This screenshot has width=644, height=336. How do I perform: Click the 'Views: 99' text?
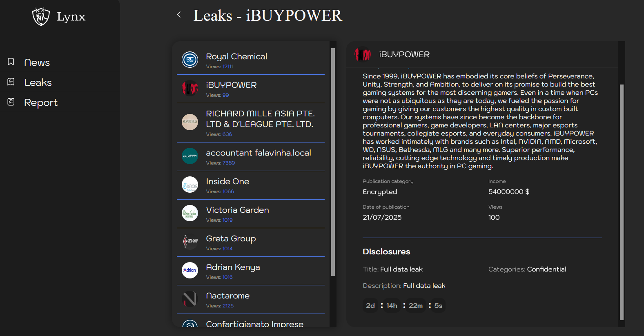217,95
